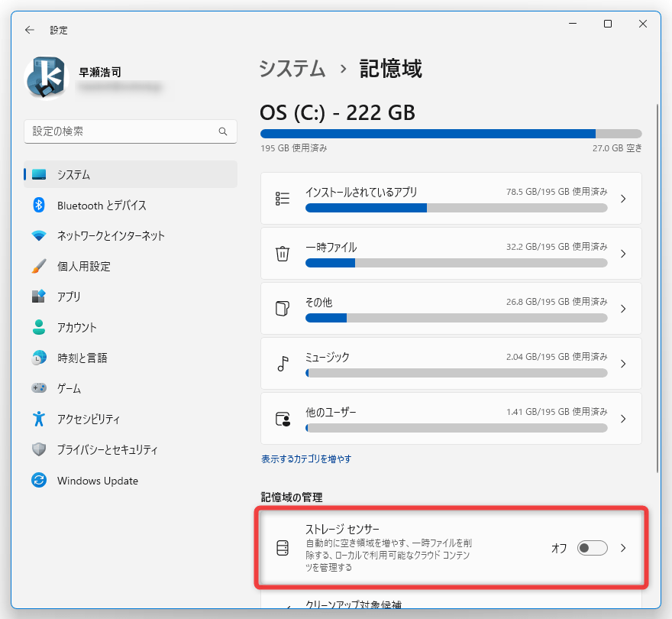Click システム breadcrumb in page header
The height and width of the screenshot is (619, 672).
[x=292, y=69]
